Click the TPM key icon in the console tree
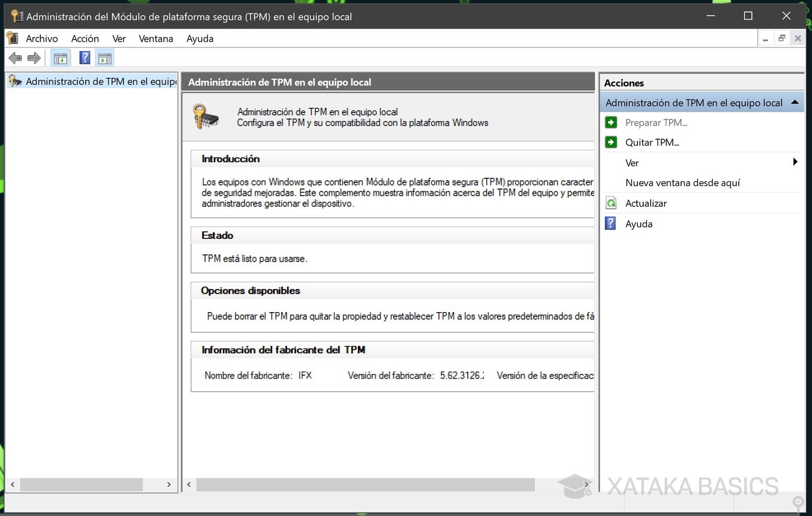Viewport: 812px width, 516px height. tap(14, 81)
